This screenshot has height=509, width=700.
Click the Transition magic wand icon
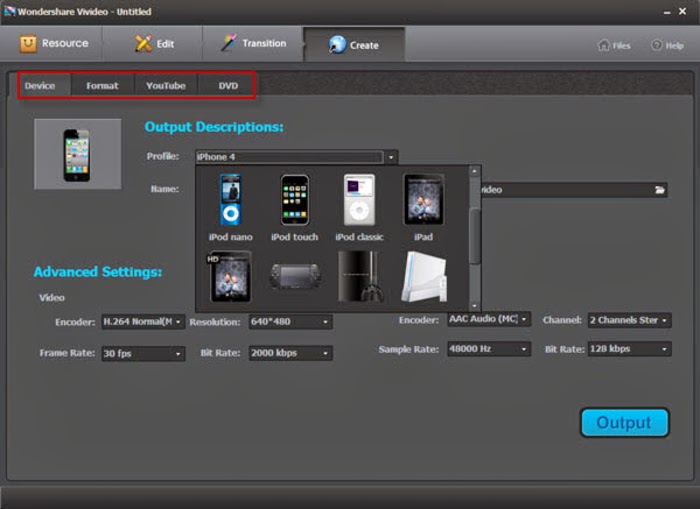pyautogui.click(x=229, y=43)
